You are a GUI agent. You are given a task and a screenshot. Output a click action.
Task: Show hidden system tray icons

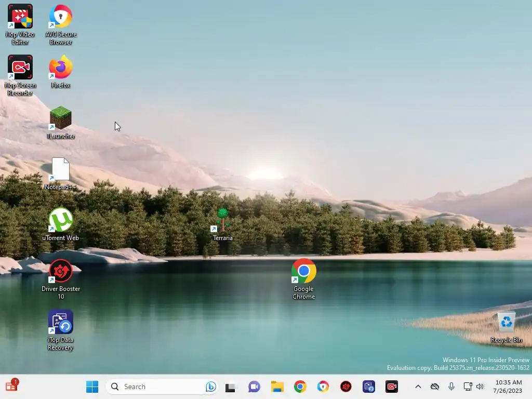pos(418,387)
